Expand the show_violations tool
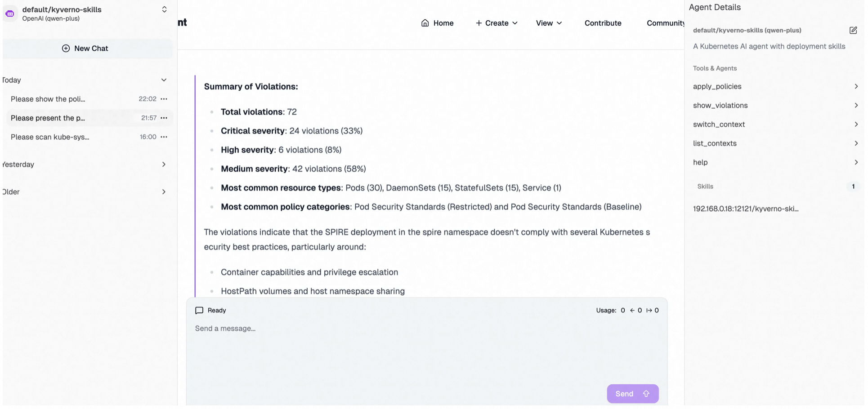This screenshot has height=409, width=868. [x=855, y=105]
